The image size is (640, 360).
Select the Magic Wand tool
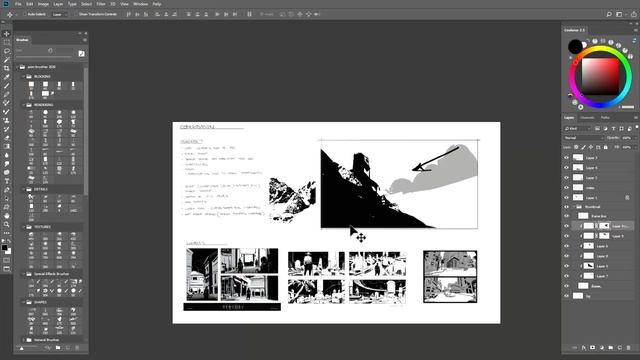[7, 60]
